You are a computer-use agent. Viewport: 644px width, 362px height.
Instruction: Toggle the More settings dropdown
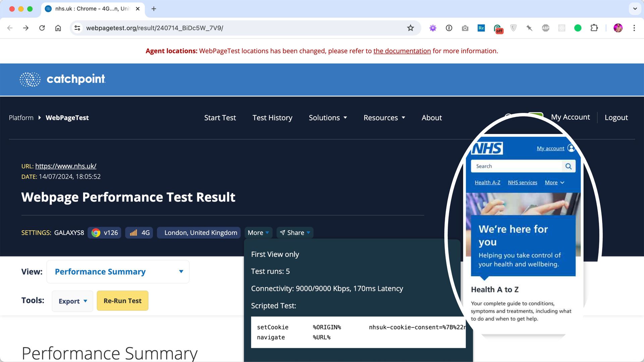[258, 233]
